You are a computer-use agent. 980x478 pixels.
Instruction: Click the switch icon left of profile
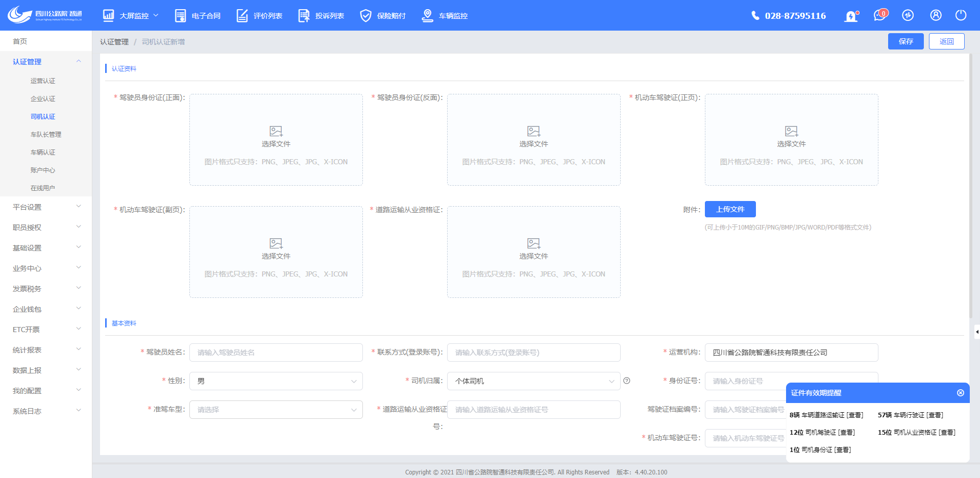[x=908, y=15]
